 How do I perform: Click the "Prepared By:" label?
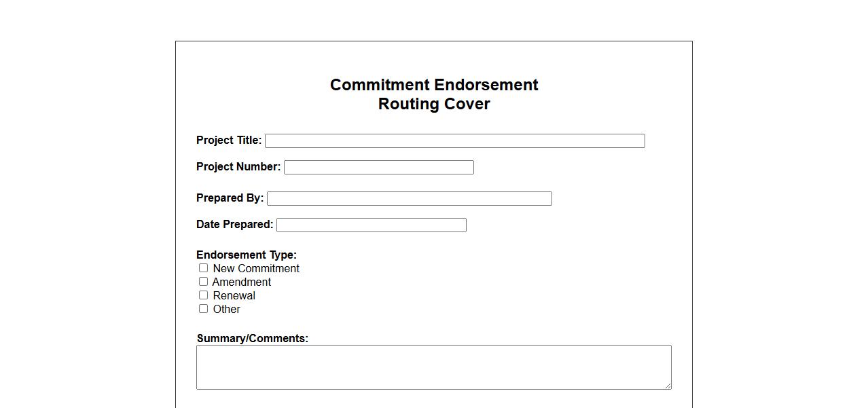click(230, 198)
